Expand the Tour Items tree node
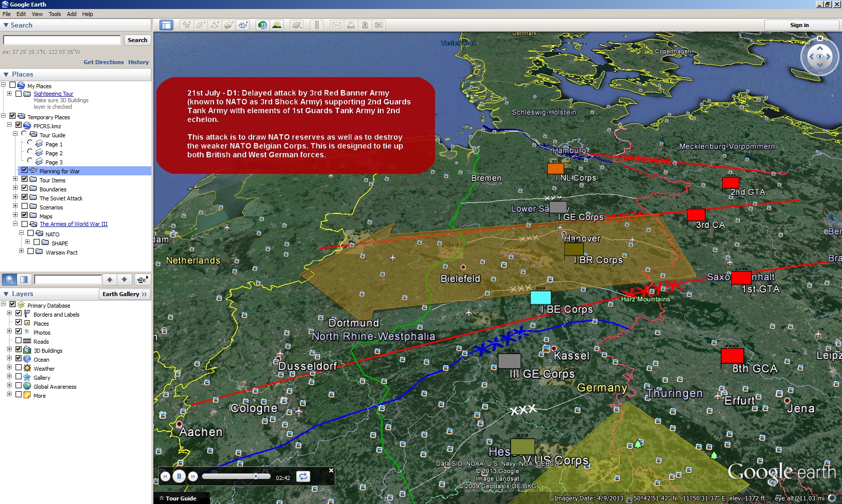842x504 pixels. point(15,179)
